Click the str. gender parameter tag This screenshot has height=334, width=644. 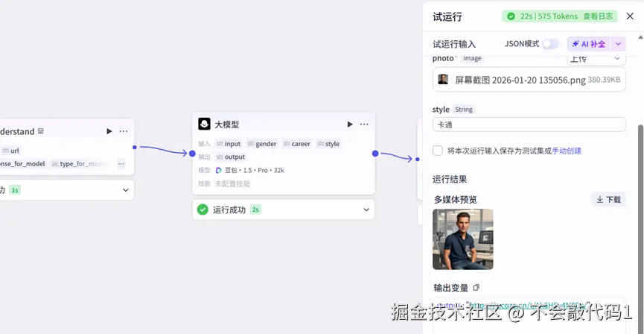[262, 144]
